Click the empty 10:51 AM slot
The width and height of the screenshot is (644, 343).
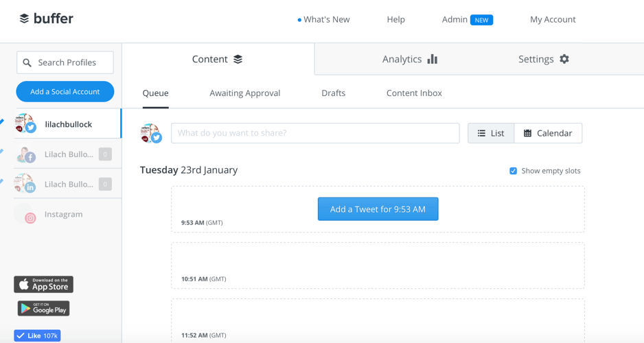pyautogui.click(x=378, y=265)
